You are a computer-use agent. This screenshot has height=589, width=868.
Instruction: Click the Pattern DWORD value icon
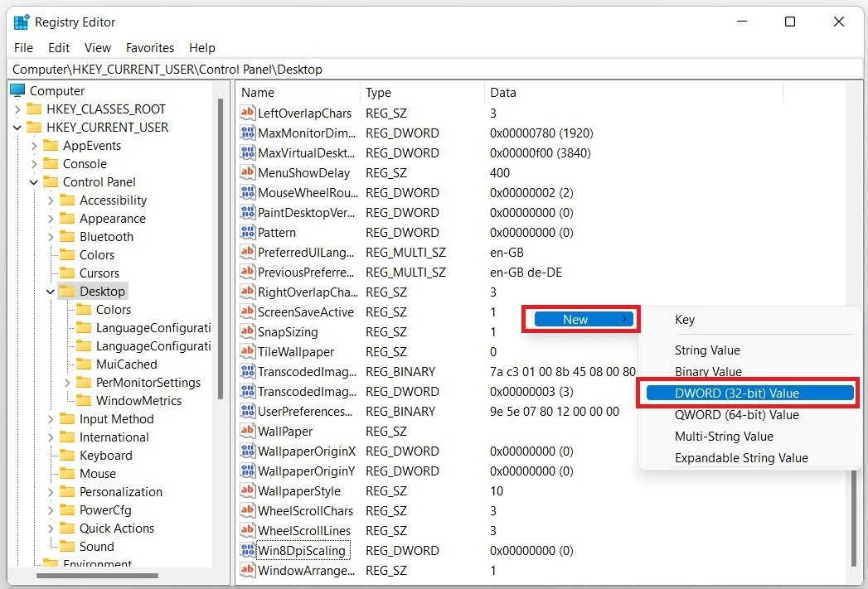(247, 232)
